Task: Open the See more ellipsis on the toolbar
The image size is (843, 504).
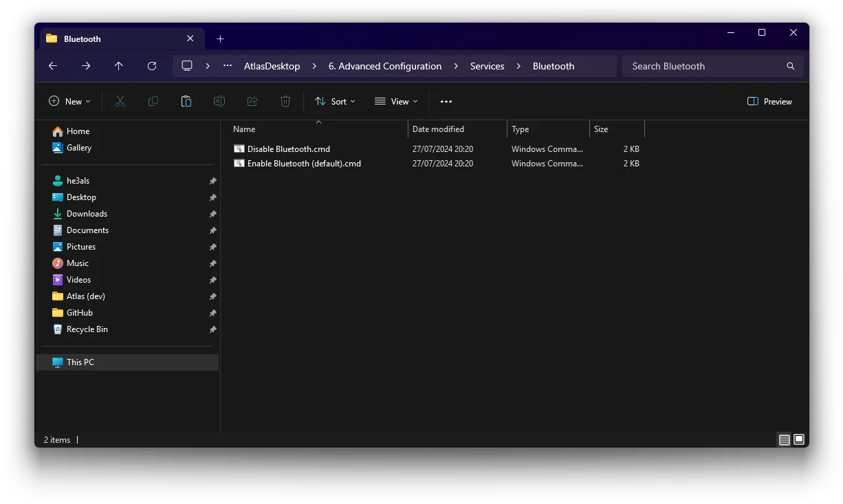Action: [x=446, y=101]
